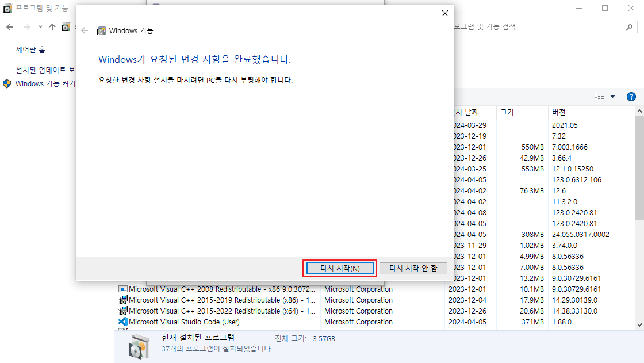Click Visual Studio Code icon in list

click(123, 322)
